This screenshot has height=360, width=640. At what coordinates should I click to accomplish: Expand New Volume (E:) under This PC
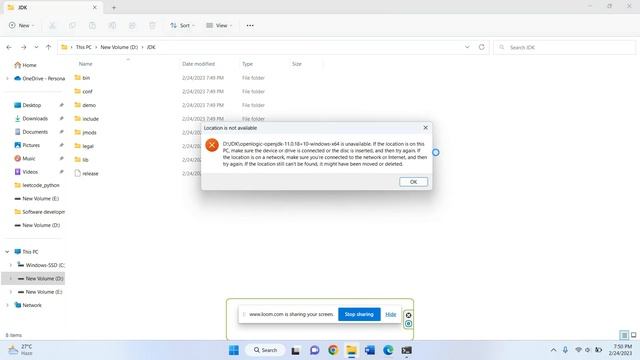tap(11, 292)
